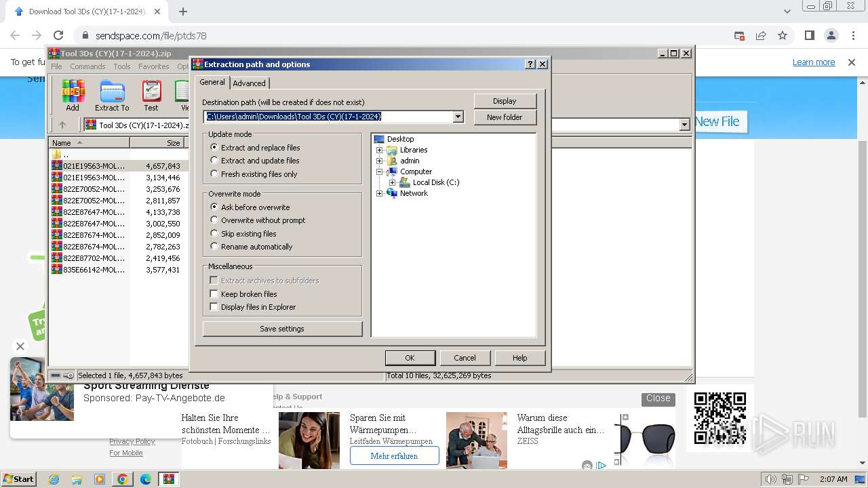Image resolution: width=868 pixels, height=488 pixels.
Task: Click the dialog help question mark icon
Action: tap(530, 64)
